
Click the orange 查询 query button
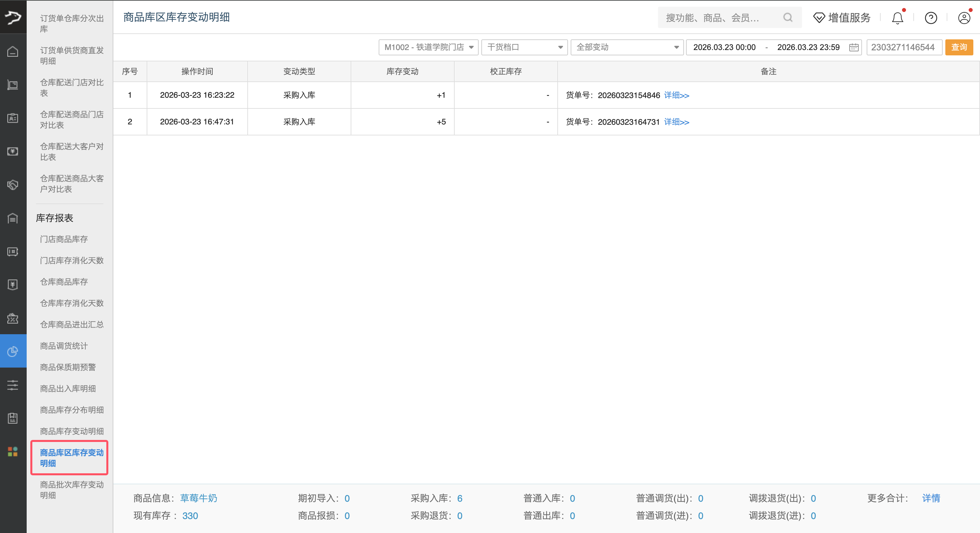[x=959, y=47]
